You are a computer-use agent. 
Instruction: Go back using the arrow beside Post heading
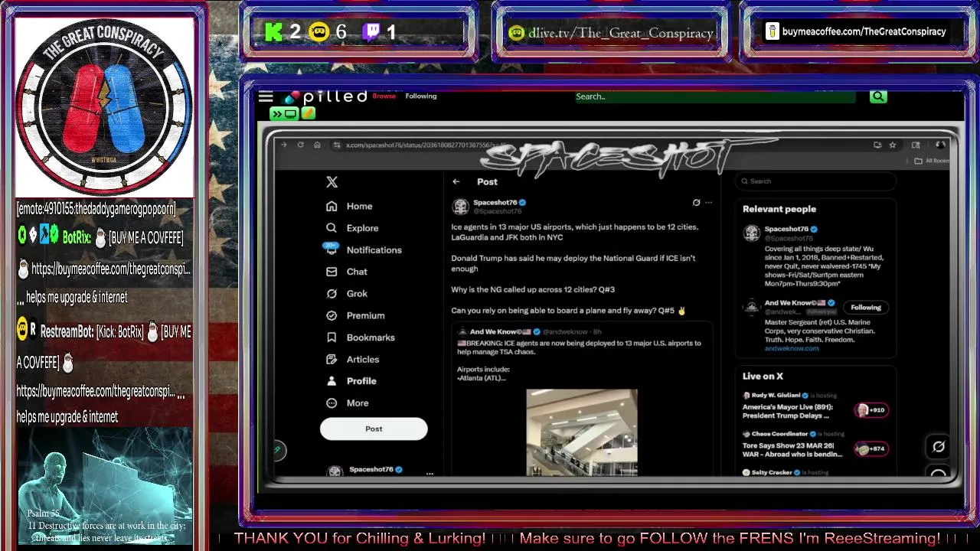click(x=456, y=181)
